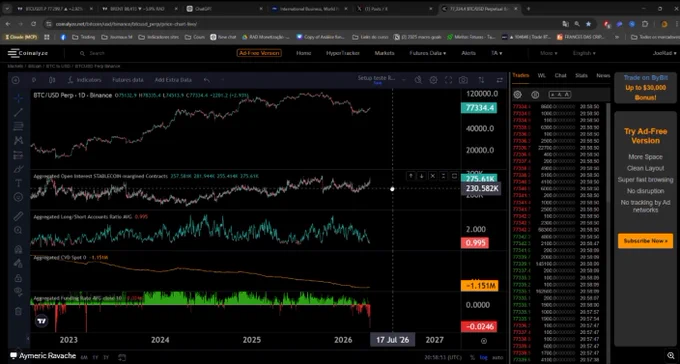Click the go-to-realtime icon on time axis
The width and height of the screenshot is (680, 364).
484,341
